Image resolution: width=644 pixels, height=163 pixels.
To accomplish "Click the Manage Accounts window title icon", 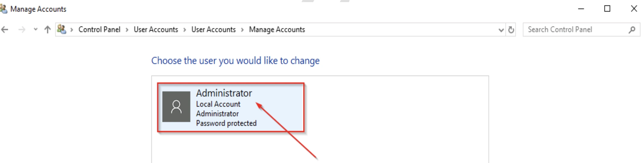I will (x=4, y=9).
